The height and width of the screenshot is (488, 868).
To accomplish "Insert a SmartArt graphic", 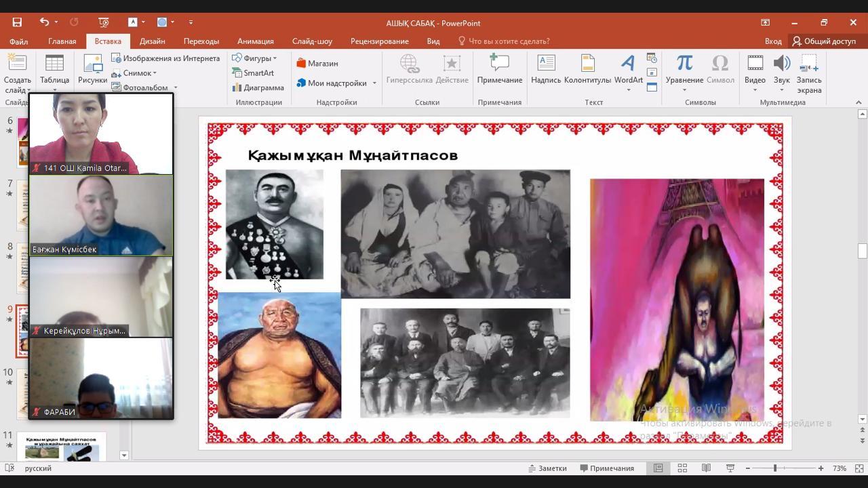I will pos(254,73).
